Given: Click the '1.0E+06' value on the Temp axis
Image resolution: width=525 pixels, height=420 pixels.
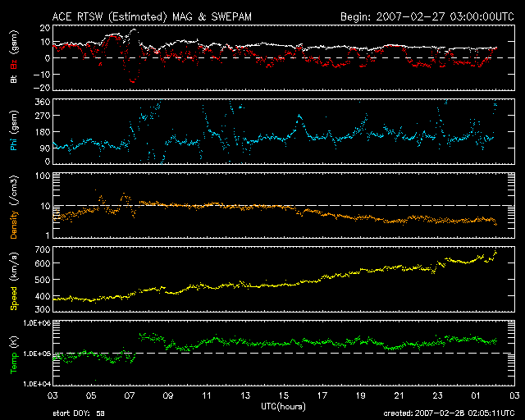Looking at the screenshot, I should 37,323.
